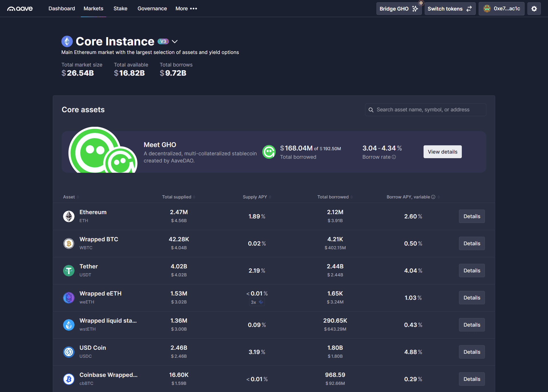The width and height of the screenshot is (548, 392).
Task: Sort by Total borrowed column
Action: (x=335, y=197)
